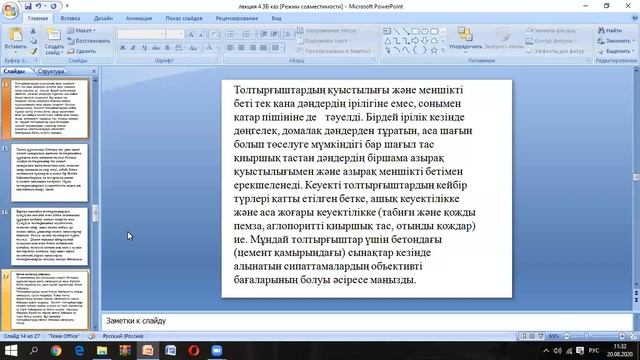Select the rectangle shape in shapes gallery

click(x=415, y=31)
